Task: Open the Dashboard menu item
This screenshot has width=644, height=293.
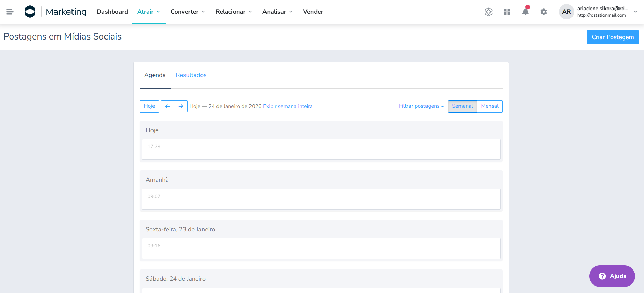Action: point(112,12)
